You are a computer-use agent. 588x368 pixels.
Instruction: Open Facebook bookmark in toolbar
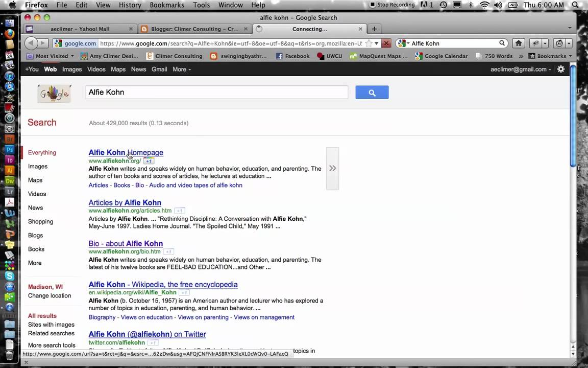293,56
